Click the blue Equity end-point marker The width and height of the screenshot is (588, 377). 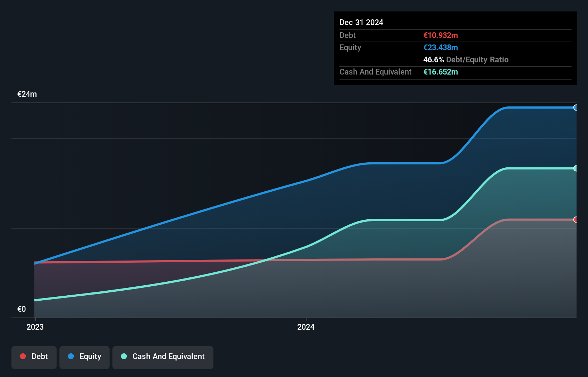click(575, 108)
